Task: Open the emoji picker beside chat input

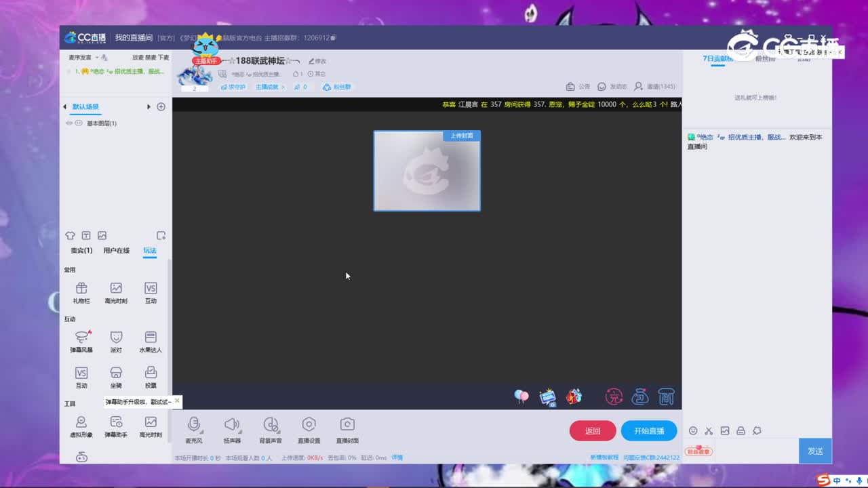Action: [692, 430]
